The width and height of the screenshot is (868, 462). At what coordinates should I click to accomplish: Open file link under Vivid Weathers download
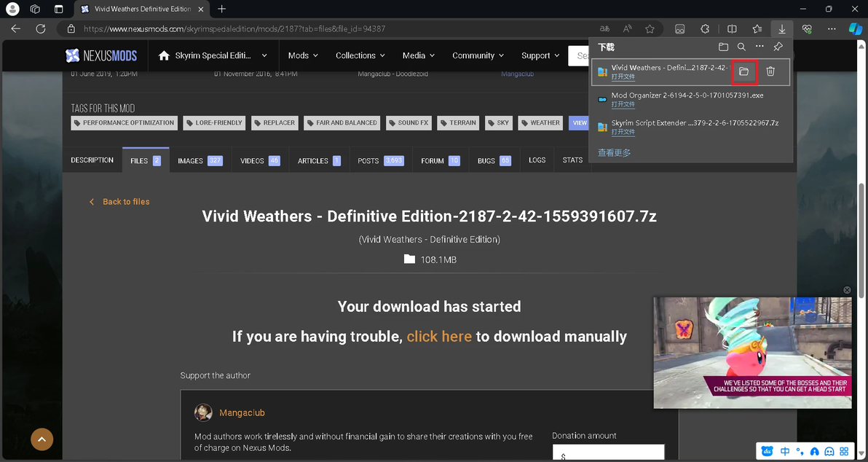tap(623, 77)
